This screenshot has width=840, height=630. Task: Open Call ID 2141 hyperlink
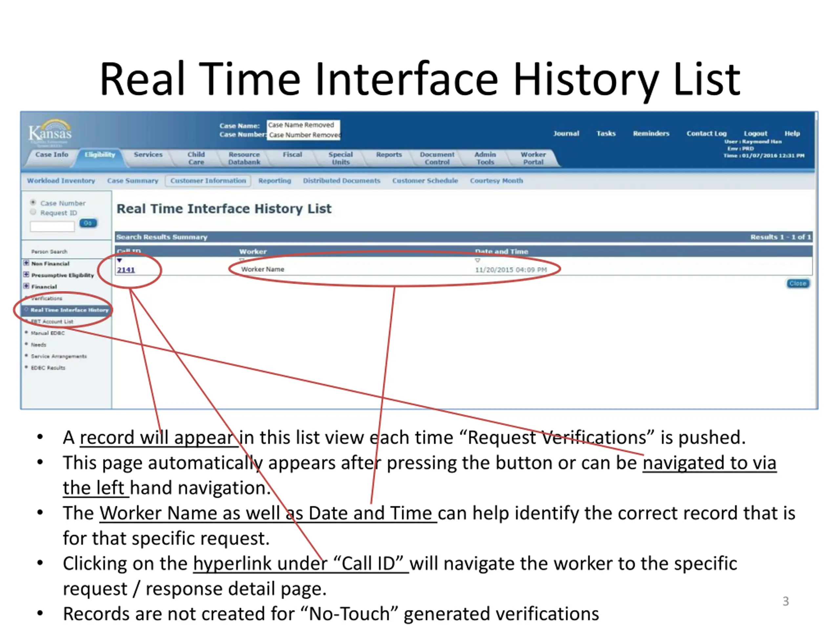(x=126, y=270)
